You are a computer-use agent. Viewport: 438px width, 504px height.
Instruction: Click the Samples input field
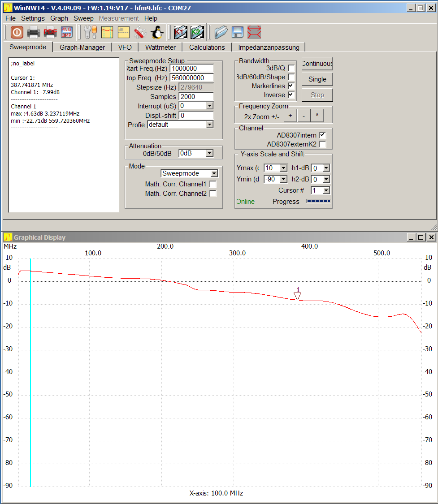click(196, 96)
